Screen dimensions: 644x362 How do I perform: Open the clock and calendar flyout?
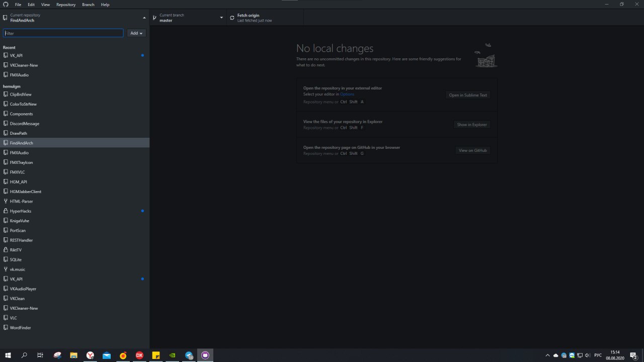click(x=615, y=355)
